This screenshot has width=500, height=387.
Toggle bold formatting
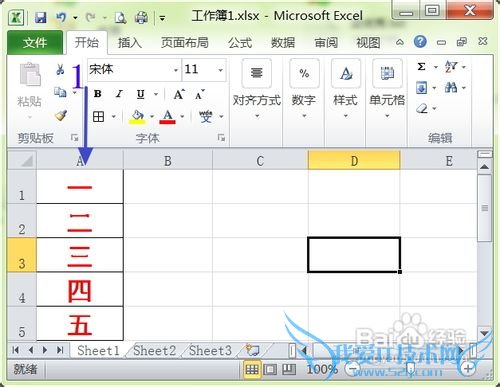pyautogui.click(x=98, y=94)
